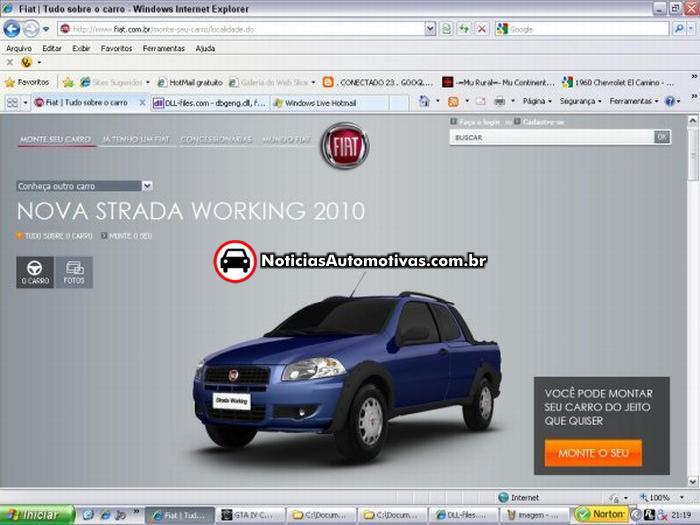Open Galeria do Web Slice favorite
The width and height of the screenshot is (700, 525).
272,83
